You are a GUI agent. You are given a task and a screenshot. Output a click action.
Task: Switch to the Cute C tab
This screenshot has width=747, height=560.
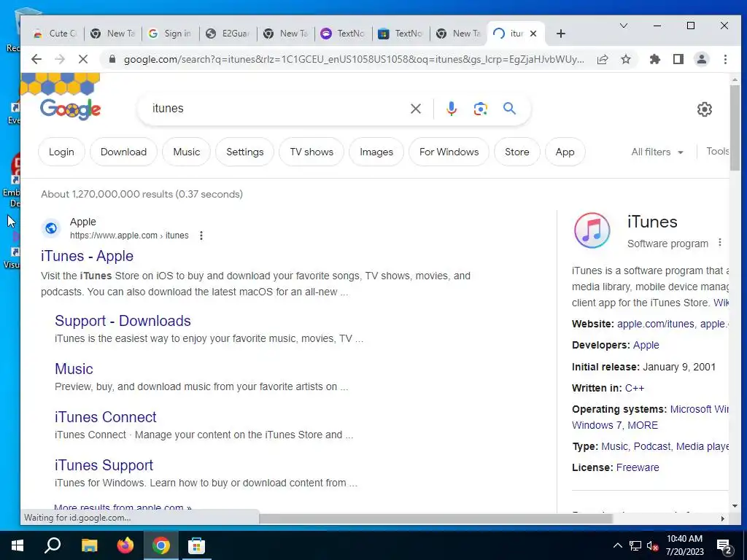point(55,34)
